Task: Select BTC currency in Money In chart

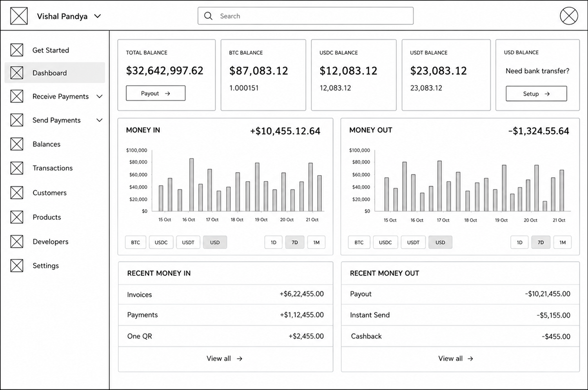Action: pos(136,242)
